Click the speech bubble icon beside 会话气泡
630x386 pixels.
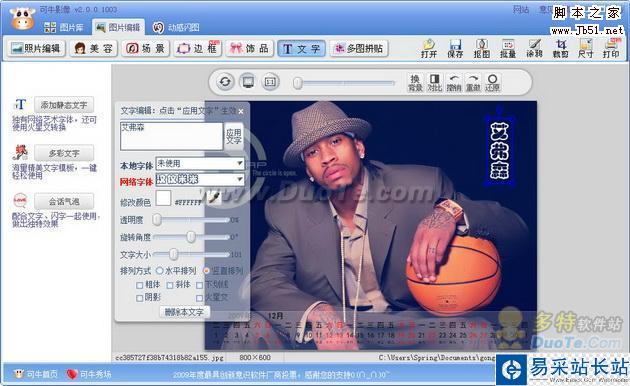coord(20,200)
